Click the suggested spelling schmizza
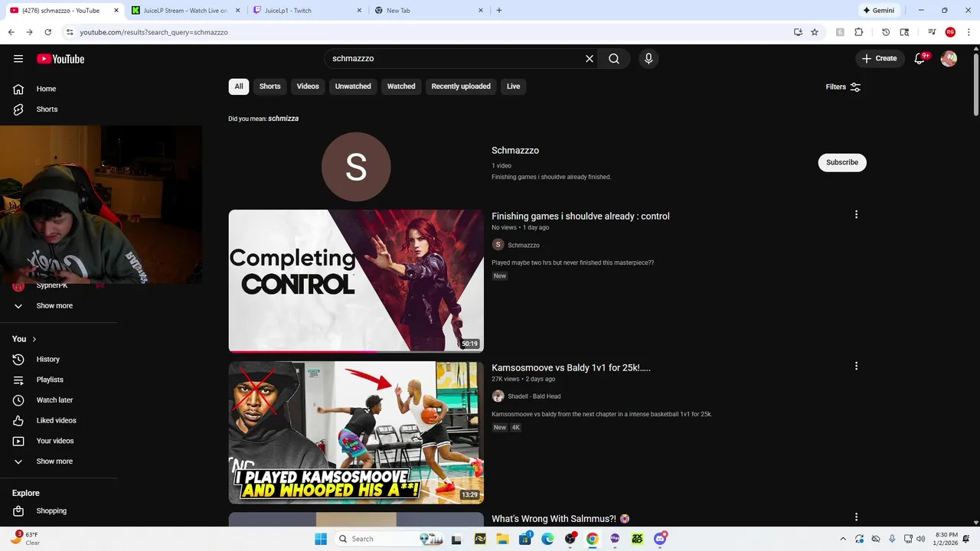The height and width of the screenshot is (551, 980). click(283, 119)
